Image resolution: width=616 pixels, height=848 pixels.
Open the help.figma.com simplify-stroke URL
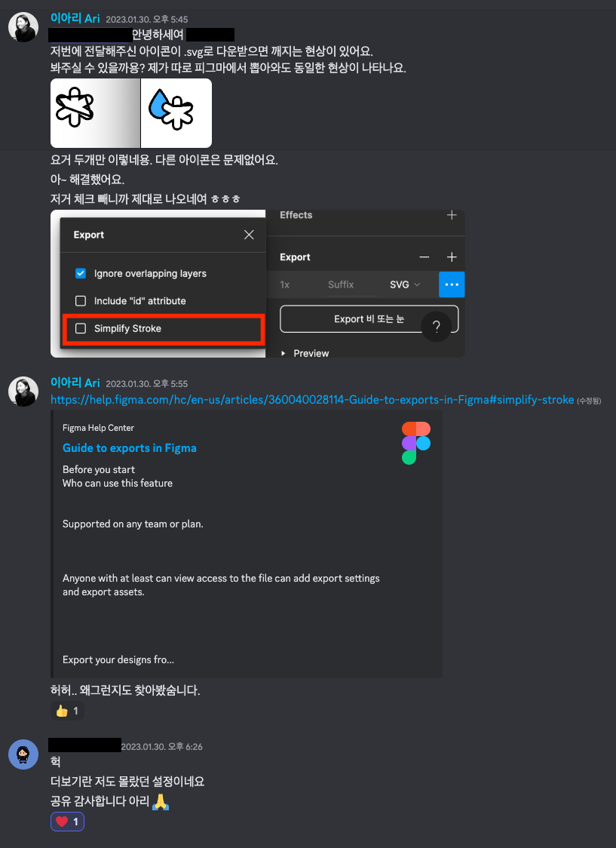(312, 400)
